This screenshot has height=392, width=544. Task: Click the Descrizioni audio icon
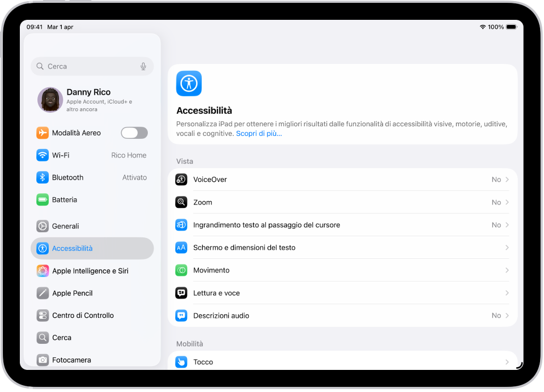pyautogui.click(x=181, y=316)
